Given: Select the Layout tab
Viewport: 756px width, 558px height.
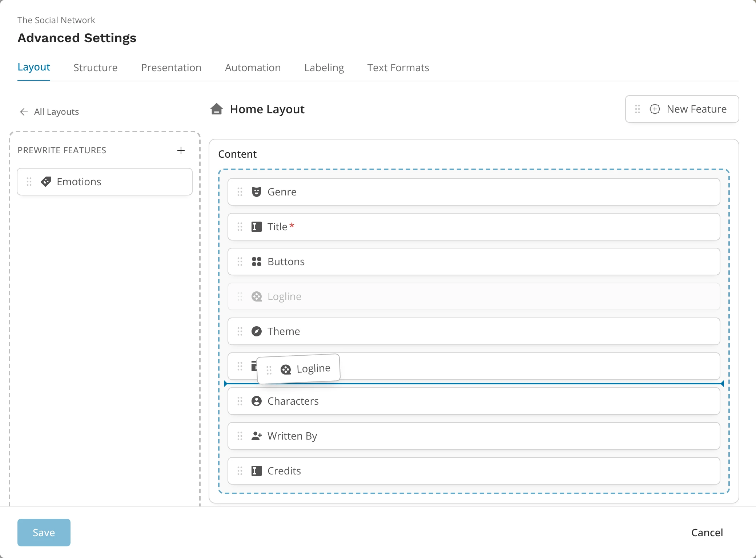Looking at the screenshot, I should (34, 67).
